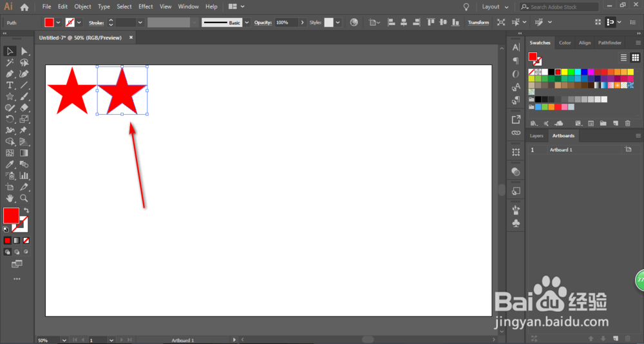Choose the Lasso tool
The width and height of the screenshot is (644, 344).
(24, 62)
